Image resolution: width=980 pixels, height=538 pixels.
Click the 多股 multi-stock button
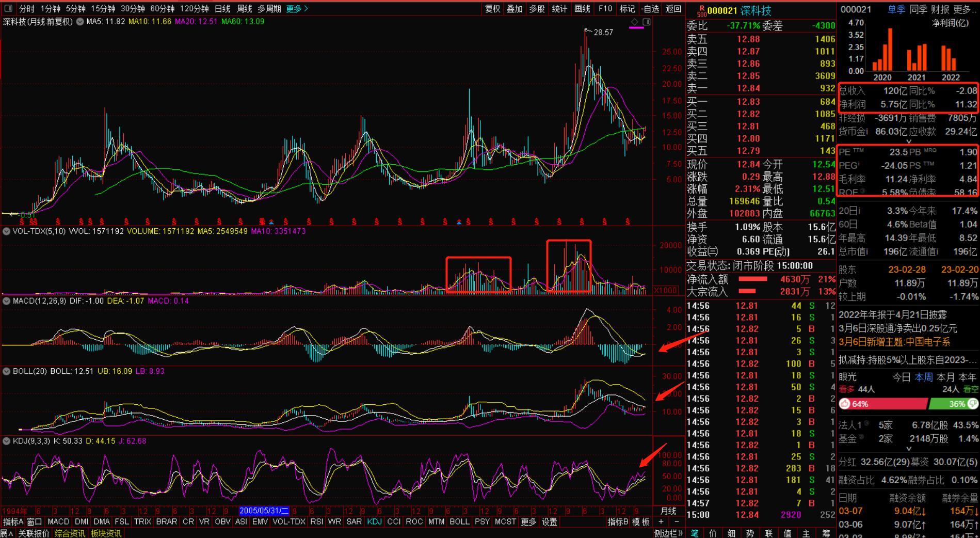click(x=537, y=9)
